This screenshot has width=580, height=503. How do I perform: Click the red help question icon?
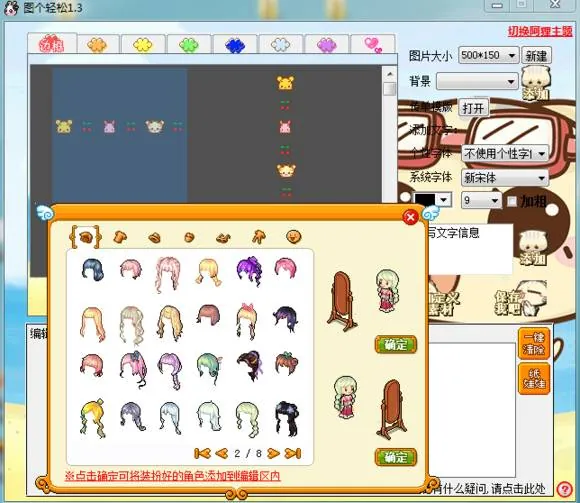[x=564, y=490]
